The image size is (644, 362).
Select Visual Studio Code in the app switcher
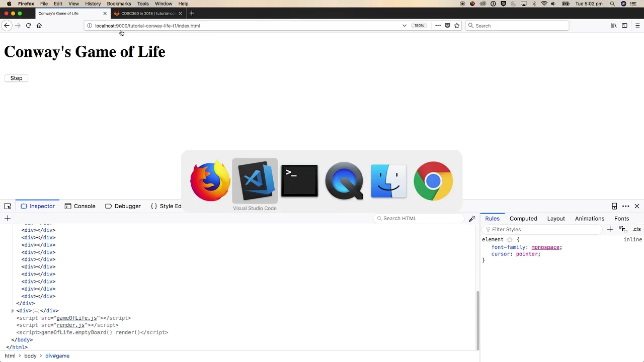[255, 181]
